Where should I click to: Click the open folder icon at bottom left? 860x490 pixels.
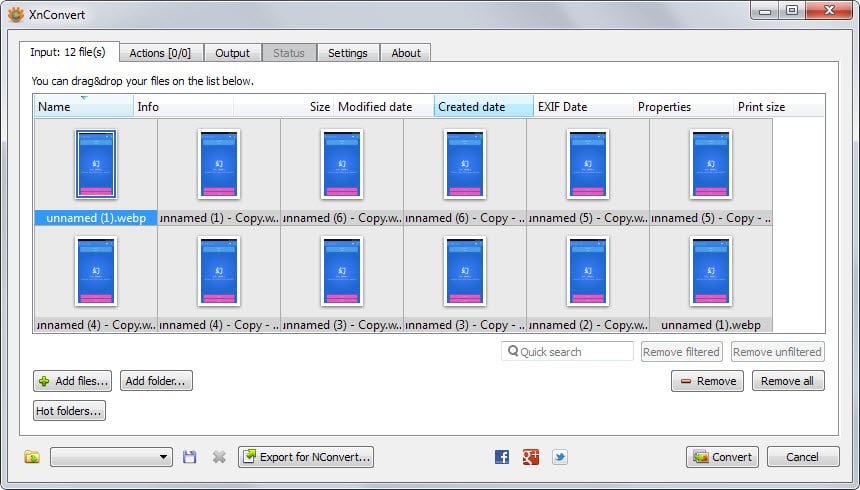click(33, 457)
